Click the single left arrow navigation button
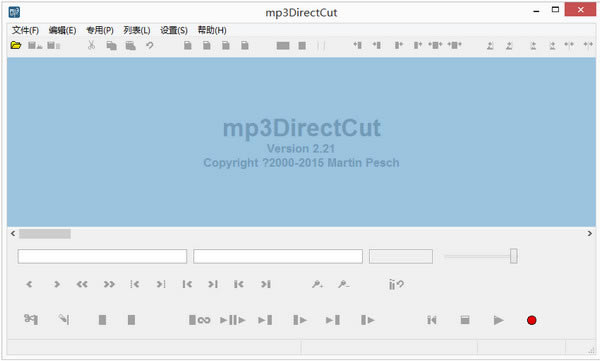This screenshot has height=361, width=600. click(29, 284)
